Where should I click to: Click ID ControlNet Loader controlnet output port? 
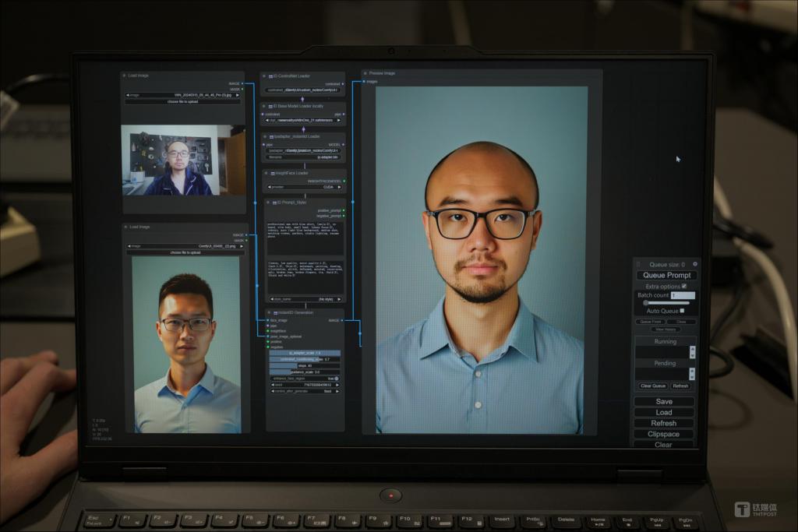[x=343, y=84]
